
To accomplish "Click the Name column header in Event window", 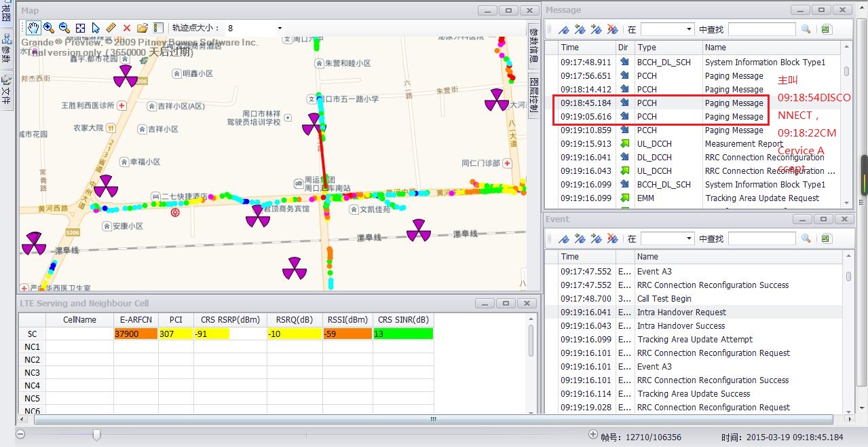I will pos(738,257).
